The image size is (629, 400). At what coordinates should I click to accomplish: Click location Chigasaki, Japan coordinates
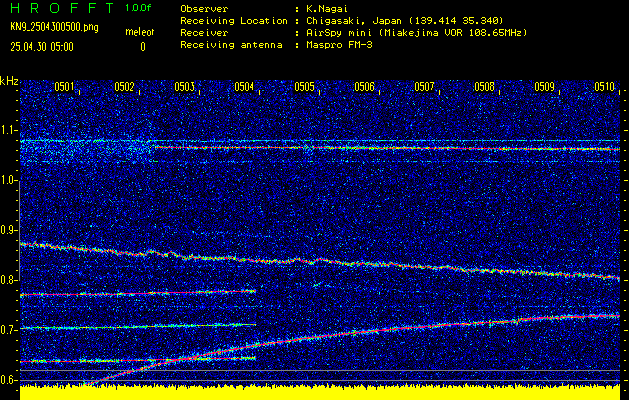coord(405,21)
